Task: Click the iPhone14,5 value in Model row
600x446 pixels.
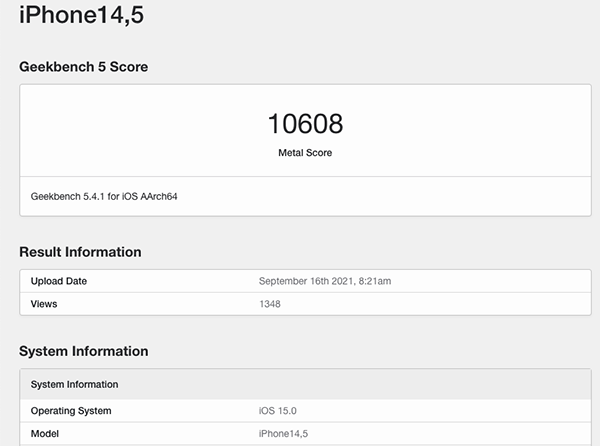Action: click(282, 434)
